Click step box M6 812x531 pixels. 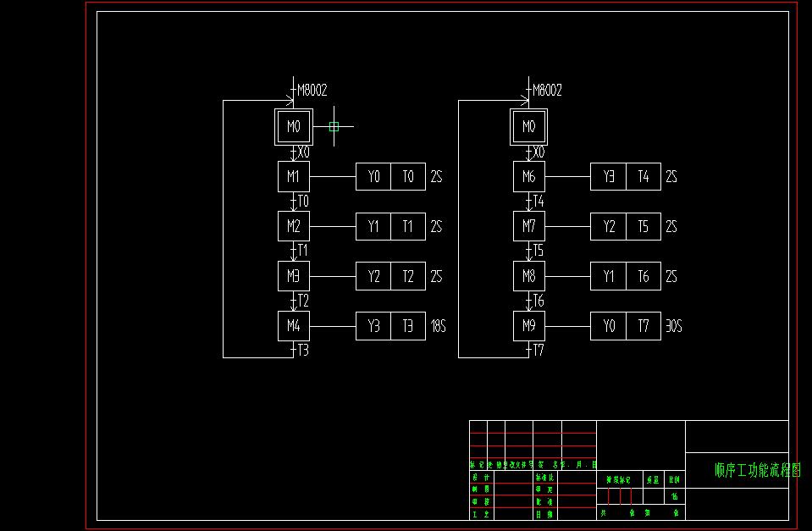[528, 177]
